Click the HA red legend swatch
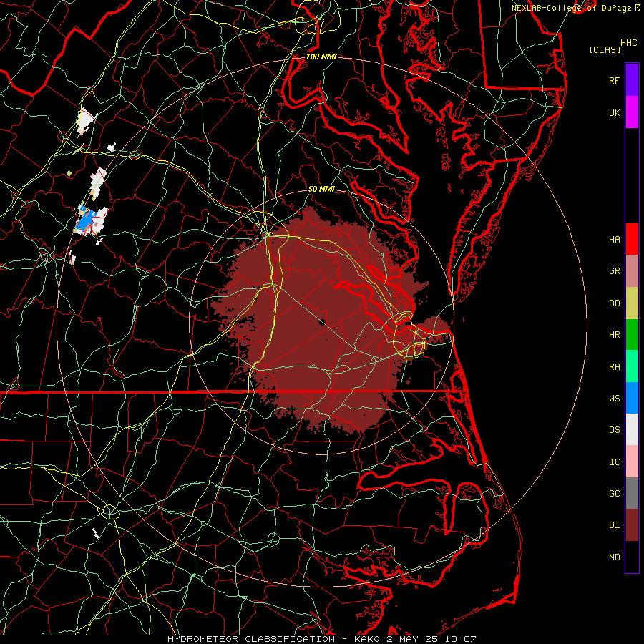Viewport: 644px width, 644px height. coord(632,239)
